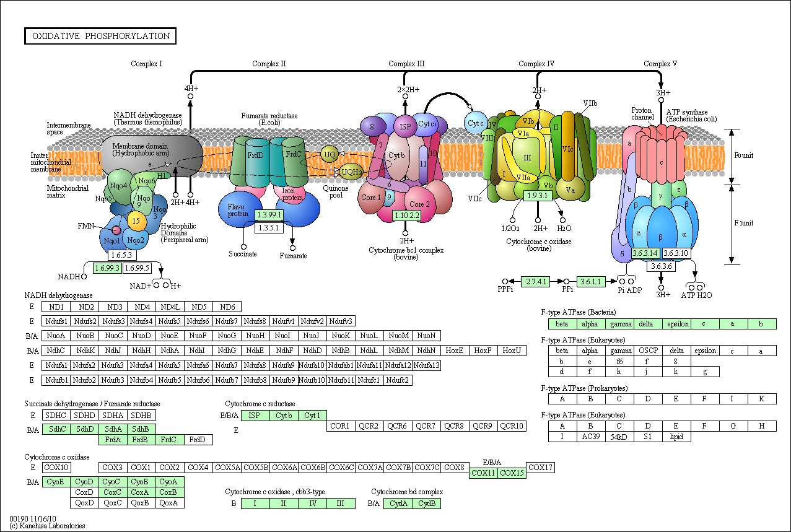Select the purple ISP subunit circle
Screen dimensions: 791x532
405,126
